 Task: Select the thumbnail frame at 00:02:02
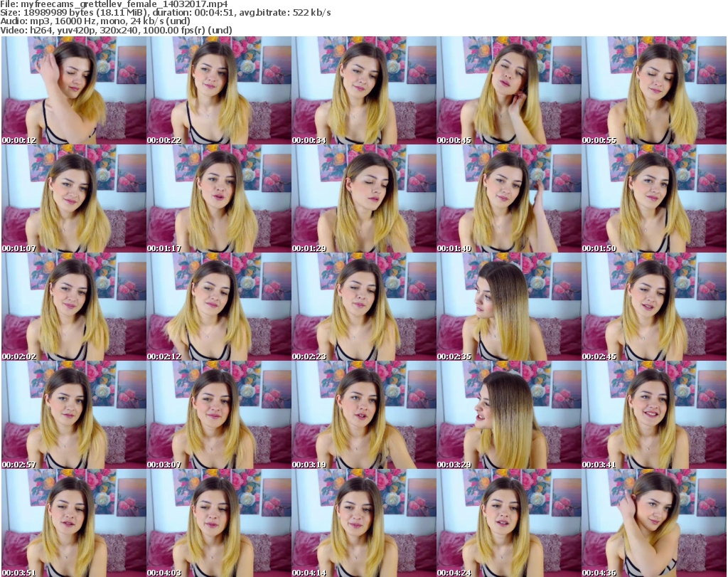point(74,307)
